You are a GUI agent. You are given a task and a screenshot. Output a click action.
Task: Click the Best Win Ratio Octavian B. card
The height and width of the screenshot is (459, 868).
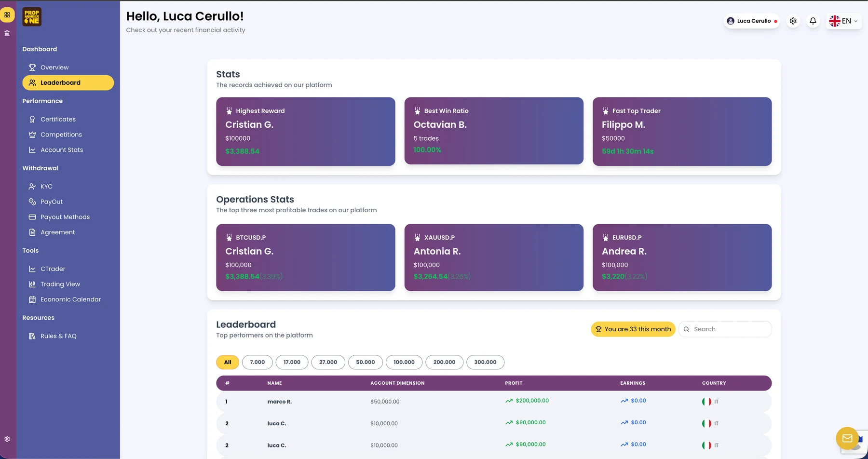pyautogui.click(x=494, y=131)
